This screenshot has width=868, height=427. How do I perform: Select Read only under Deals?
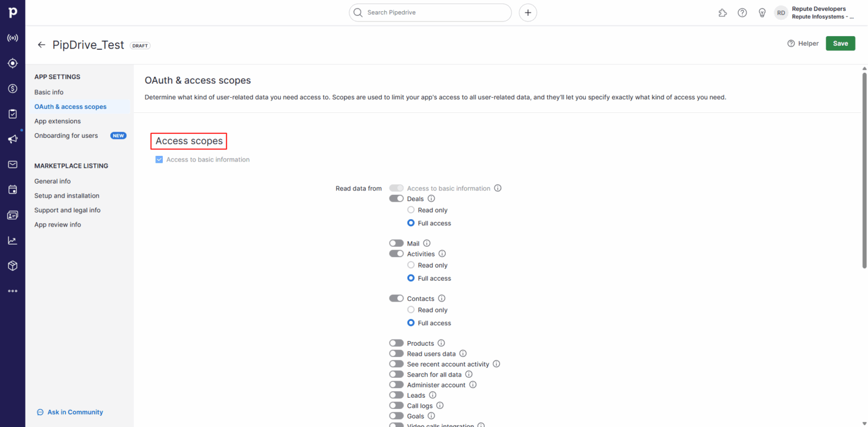tap(411, 210)
